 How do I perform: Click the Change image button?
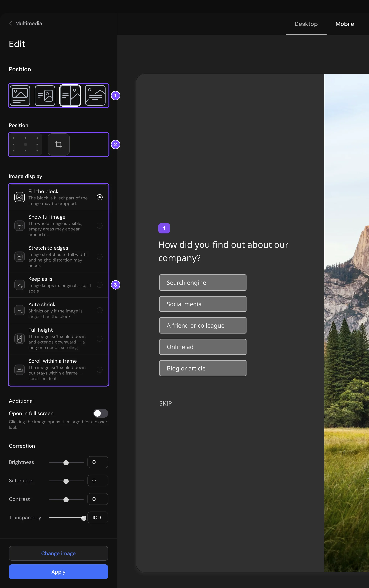(x=58, y=553)
